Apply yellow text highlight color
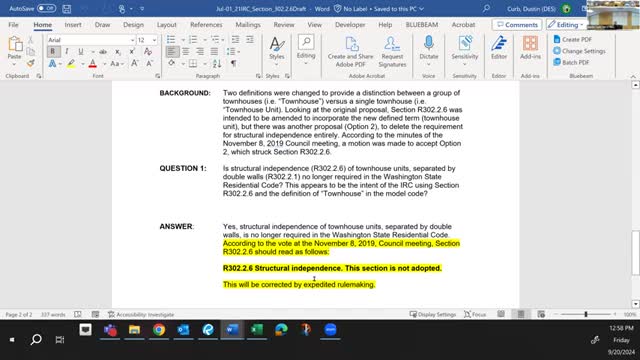This screenshot has width=640, height=360. (71, 63)
